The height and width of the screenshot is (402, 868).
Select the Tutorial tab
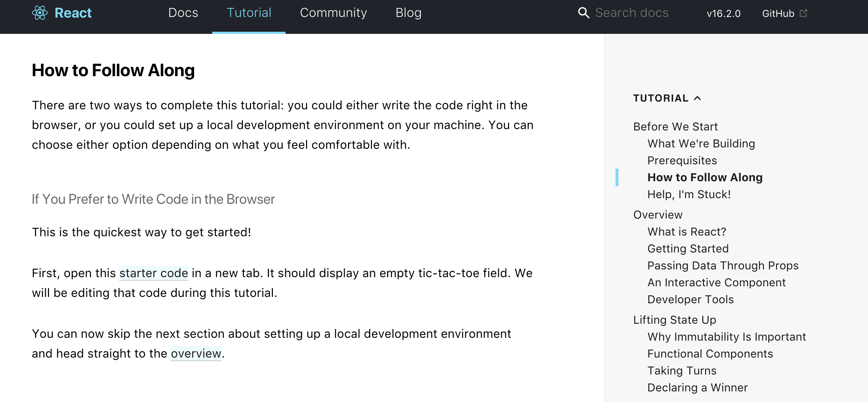click(x=249, y=13)
